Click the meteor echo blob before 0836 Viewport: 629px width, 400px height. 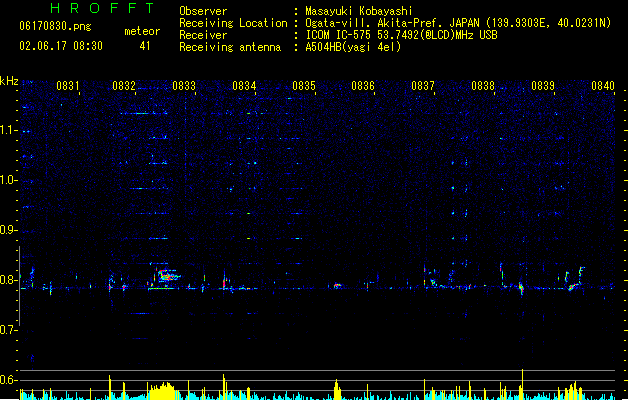[337, 286]
